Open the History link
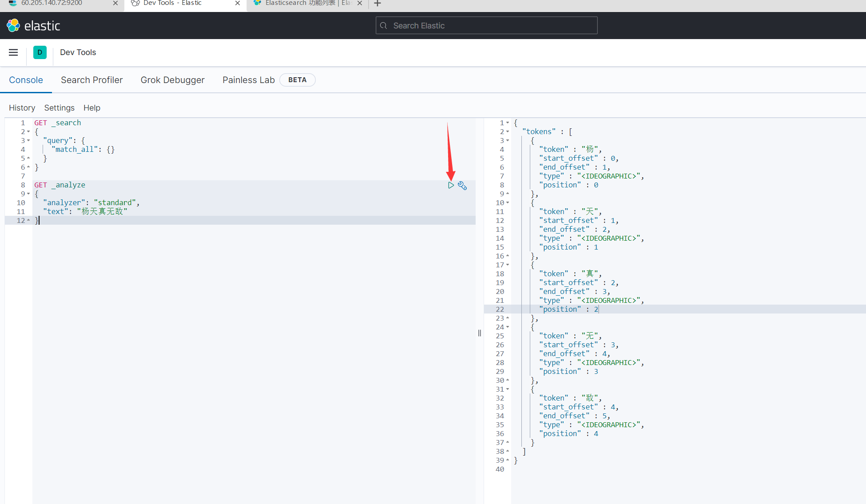866x504 pixels. pos(22,108)
